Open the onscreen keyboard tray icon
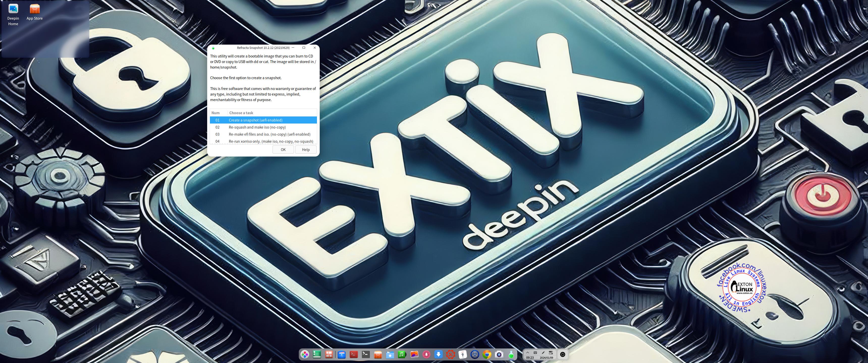Viewport: 868px width, 363px height. point(535,353)
